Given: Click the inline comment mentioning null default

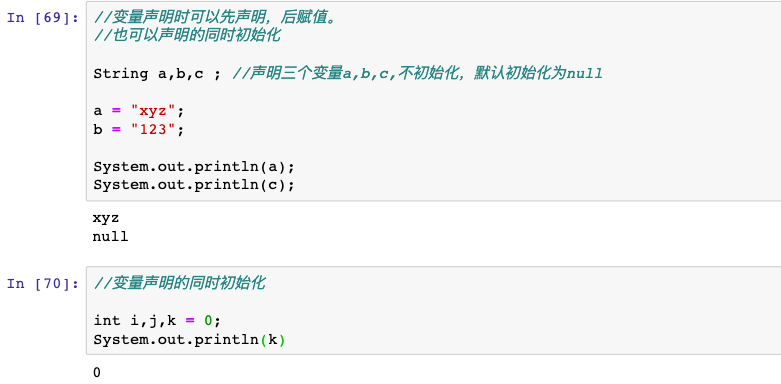Looking at the screenshot, I should point(417,74).
